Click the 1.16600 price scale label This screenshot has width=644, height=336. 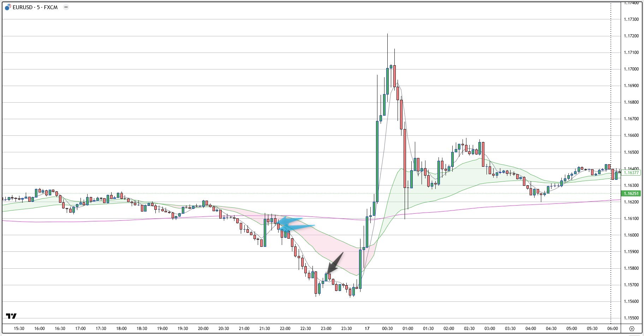point(631,135)
